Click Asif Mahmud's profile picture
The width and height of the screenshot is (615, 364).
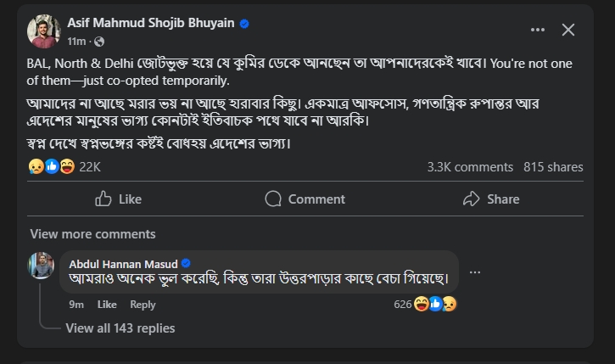43,31
